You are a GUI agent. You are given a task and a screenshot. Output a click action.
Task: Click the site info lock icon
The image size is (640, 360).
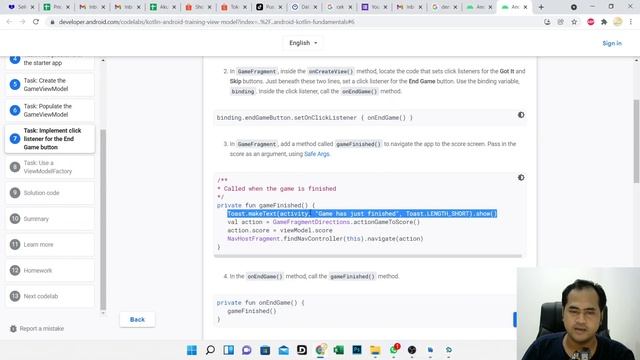pos(52,22)
